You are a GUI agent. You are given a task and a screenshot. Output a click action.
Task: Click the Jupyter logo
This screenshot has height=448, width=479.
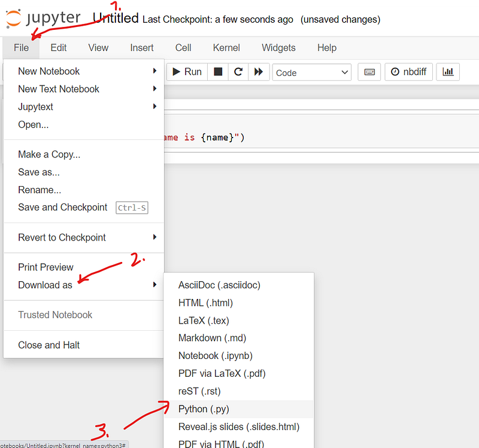point(43,19)
